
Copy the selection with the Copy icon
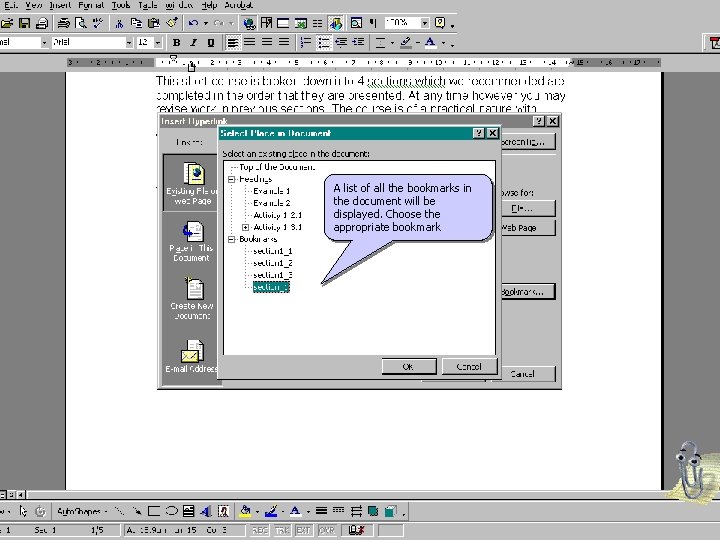[136, 23]
